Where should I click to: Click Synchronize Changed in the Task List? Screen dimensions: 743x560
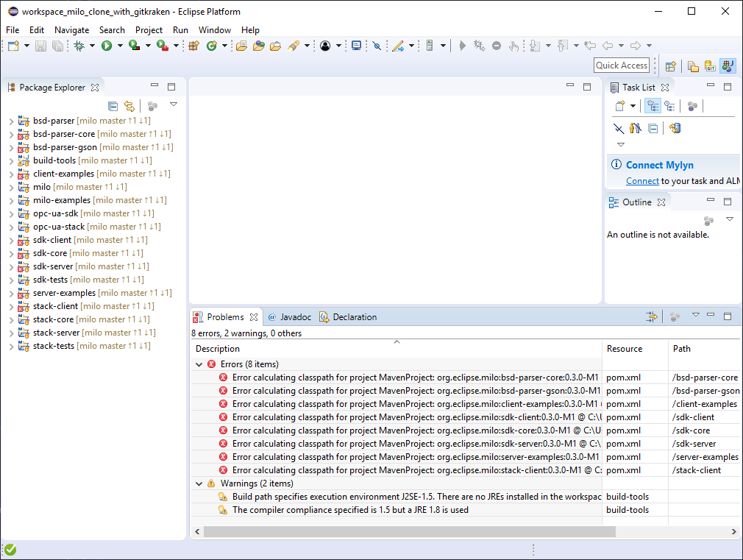[x=675, y=128]
